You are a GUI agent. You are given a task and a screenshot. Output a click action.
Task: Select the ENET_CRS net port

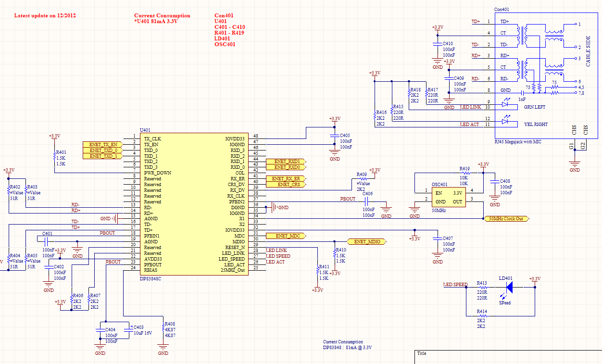coord(287,185)
